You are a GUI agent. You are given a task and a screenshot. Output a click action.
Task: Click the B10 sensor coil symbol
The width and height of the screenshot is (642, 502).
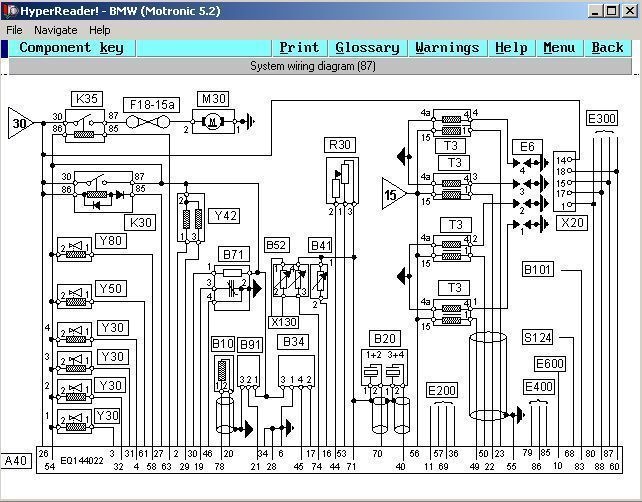pos(222,373)
